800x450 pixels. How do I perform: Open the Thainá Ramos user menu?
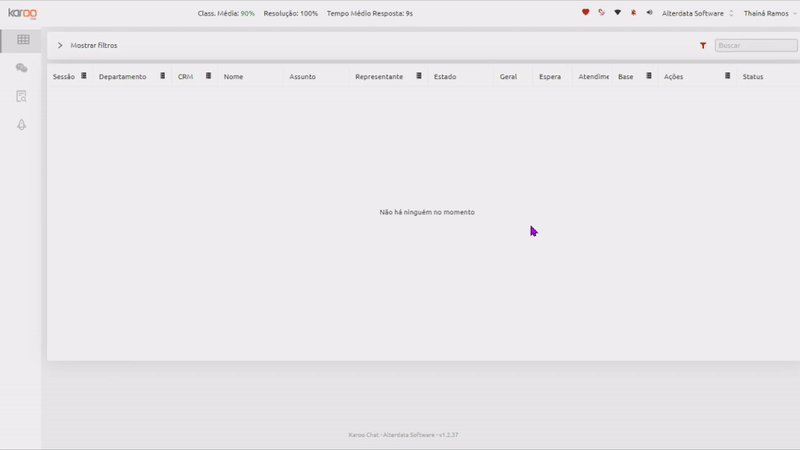click(x=769, y=13)
